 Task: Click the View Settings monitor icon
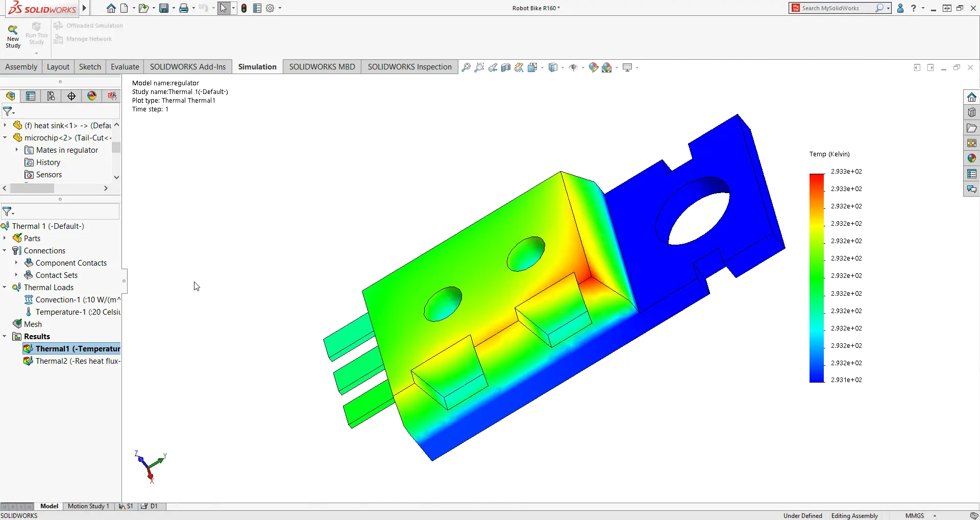point(628,67)
